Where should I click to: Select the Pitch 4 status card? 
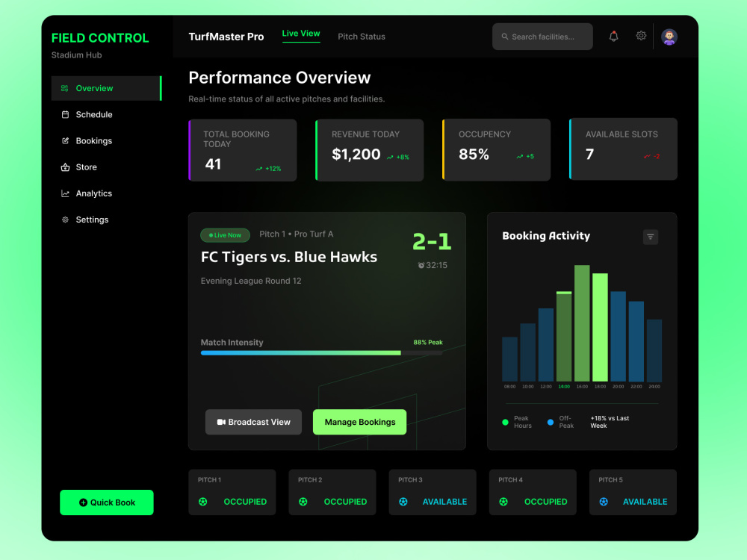click(533, 492)
